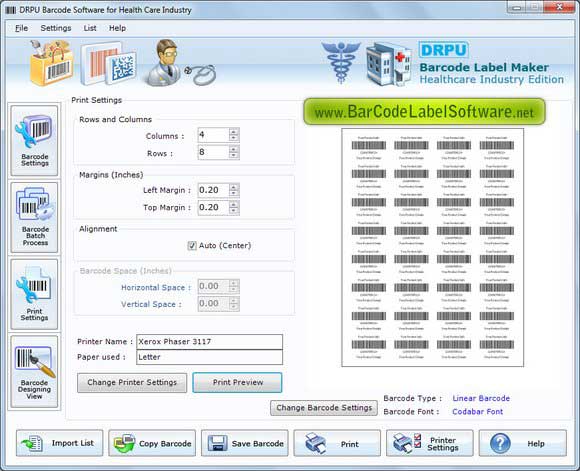Click the Save Barcode button

point(245,443)
